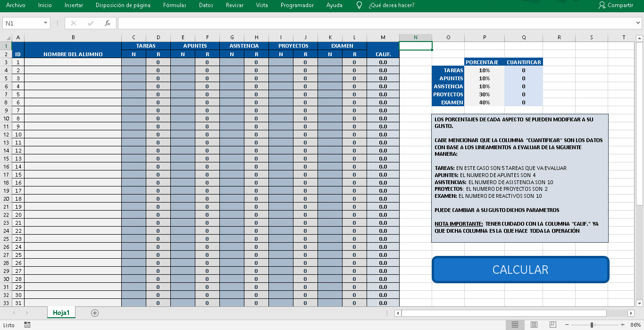Click the ¿Qué desea hacer? search box
644x330 pixels.
pos(392,5)
